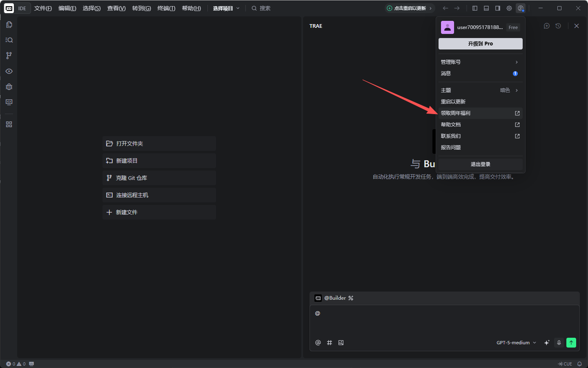Click the green send arrow button
588x368 pixels.
point(571,343)
